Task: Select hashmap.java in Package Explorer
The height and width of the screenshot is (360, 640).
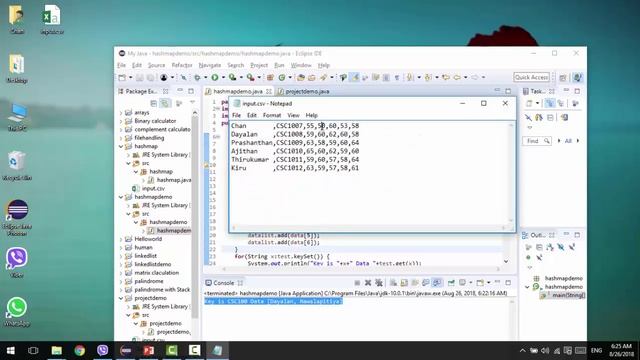Action: (x=169, y=180)
